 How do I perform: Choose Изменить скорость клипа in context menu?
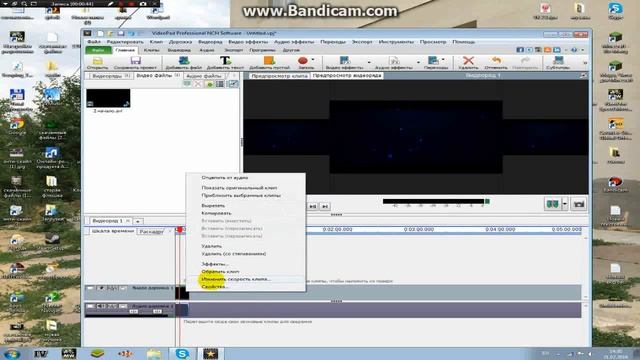coord(236,279)
